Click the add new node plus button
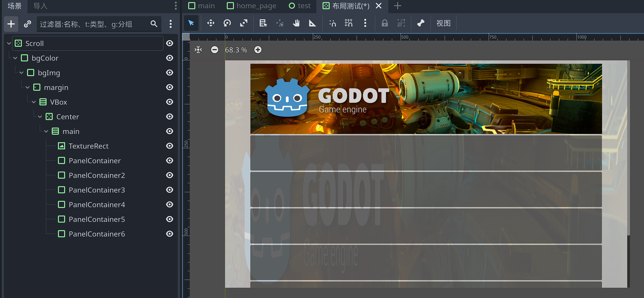Image resolution: width=644 pixels, height=298 pixels. pyautogui.click(x=11, y=24)
